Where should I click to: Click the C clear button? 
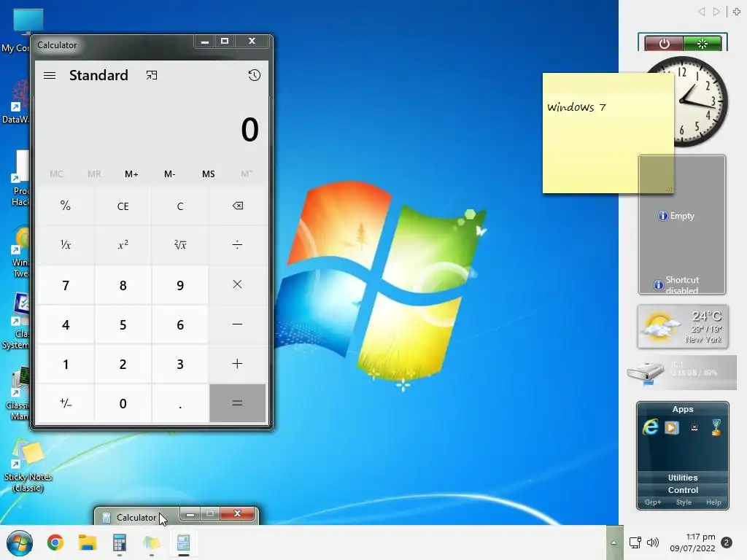pyautogui.click(x=180, y=206)
